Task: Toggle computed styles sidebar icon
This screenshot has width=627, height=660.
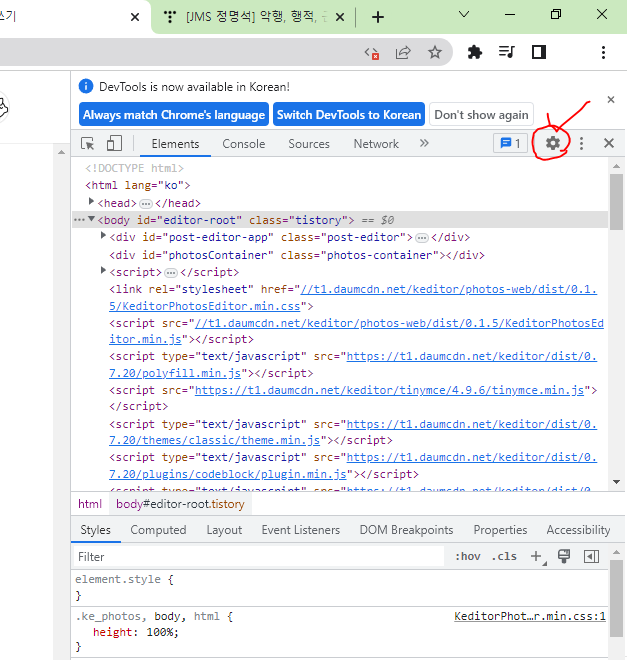Action: coord(591,556)
